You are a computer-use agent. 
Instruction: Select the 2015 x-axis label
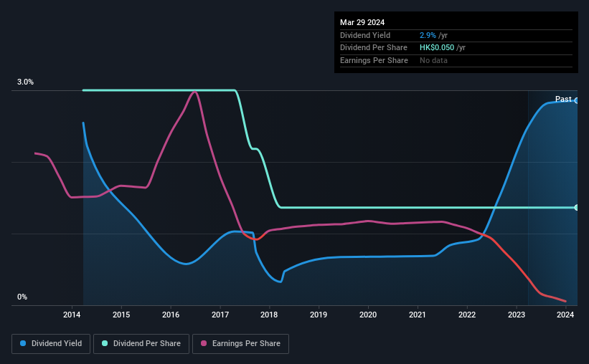[x=121, y=315]
